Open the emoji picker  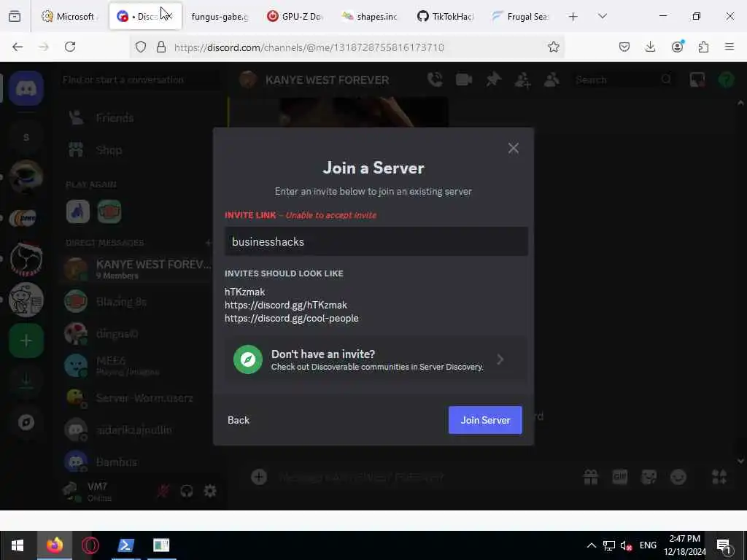[678, 477]
